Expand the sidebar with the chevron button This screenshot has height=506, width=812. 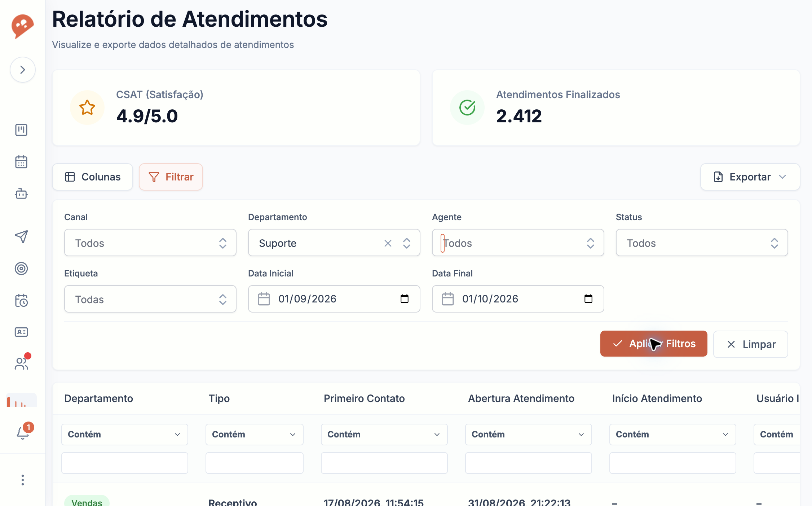[x=22, y=70]
